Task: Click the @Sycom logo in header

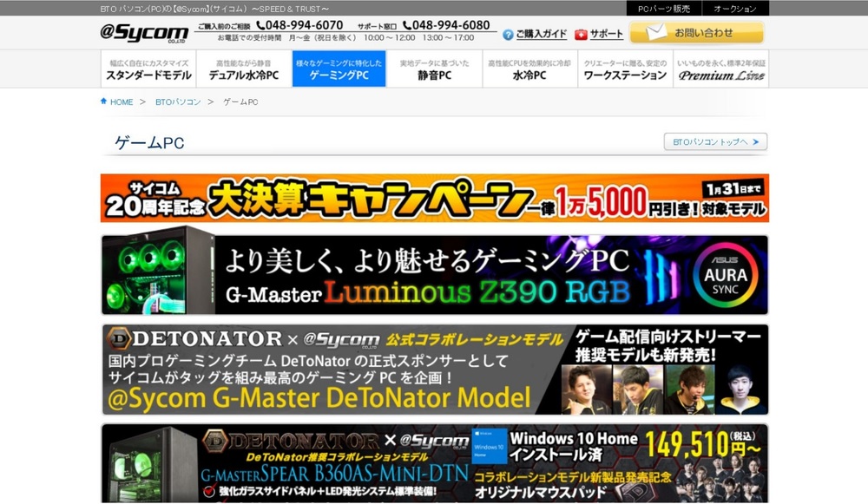Action: pyautogui.click(x=144, y=33)
